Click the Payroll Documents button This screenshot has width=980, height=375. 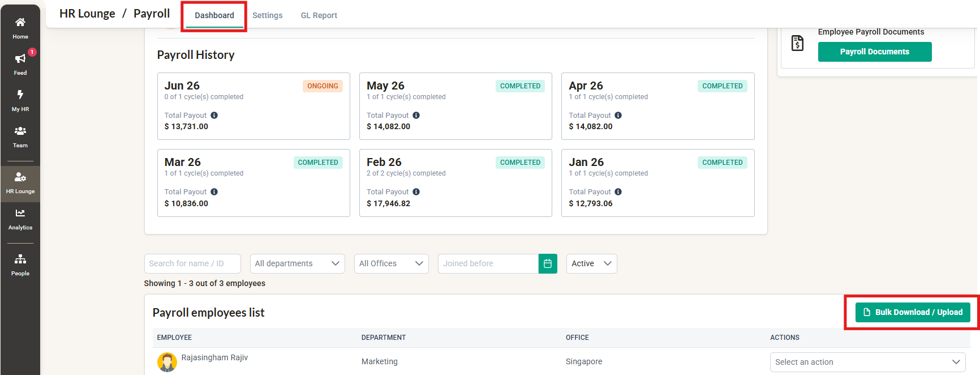coord(875,52)
